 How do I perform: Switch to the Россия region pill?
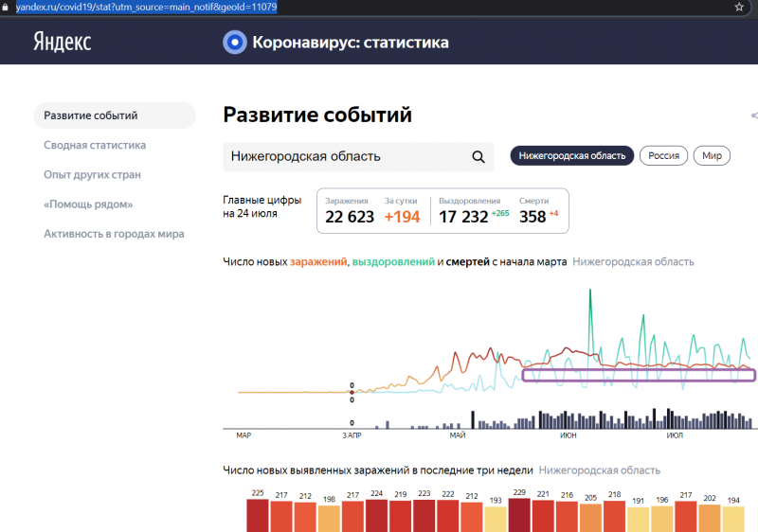click(x=663, y=155)
